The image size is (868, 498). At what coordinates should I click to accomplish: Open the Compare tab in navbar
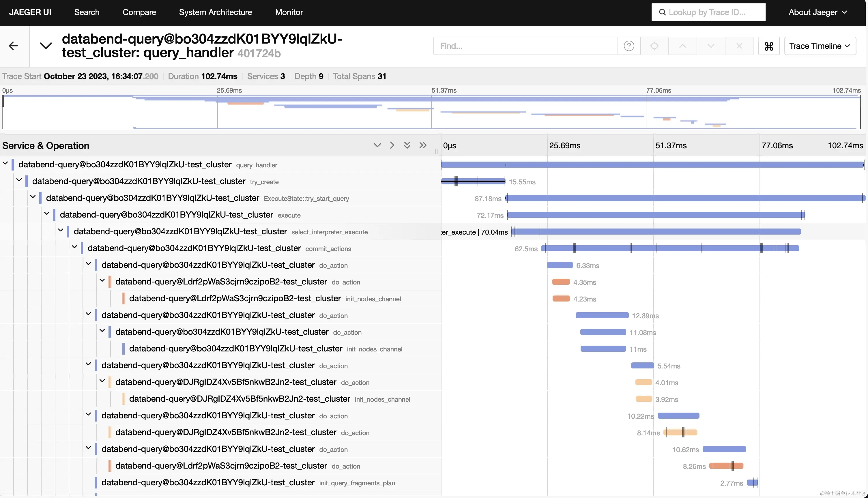point(139,12)
